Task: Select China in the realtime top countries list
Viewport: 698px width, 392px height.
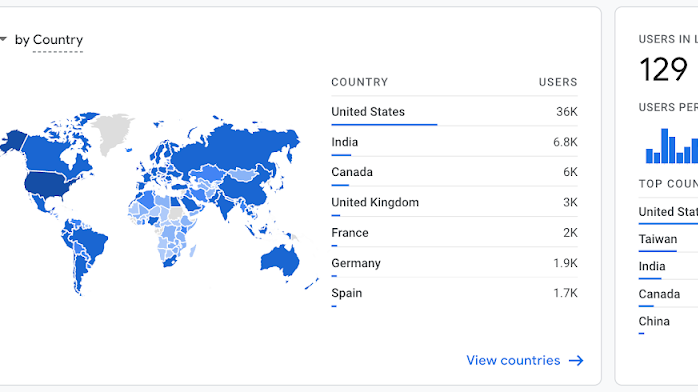Action: tap(654, 321)
